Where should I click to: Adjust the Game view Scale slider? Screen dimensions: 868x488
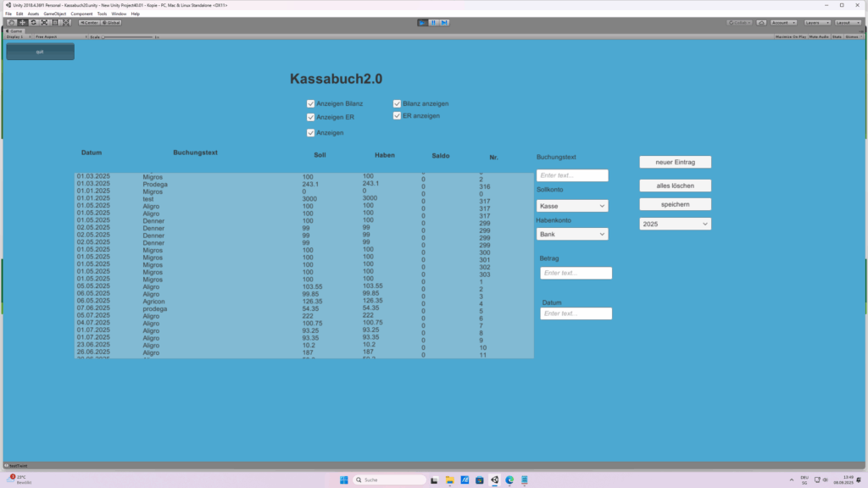pos(127,37)
